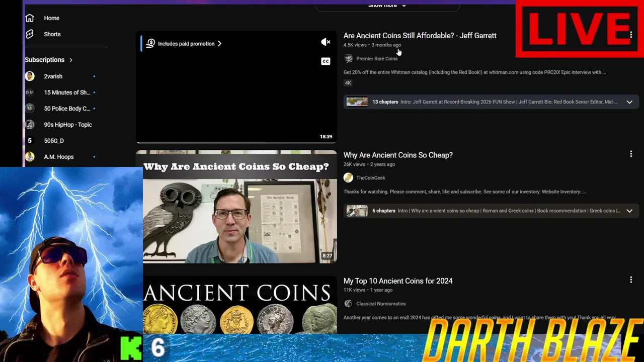Viewport: 644px width, 362px height.
Task: Click the Show more dropdown
Action: coord(387,6)
